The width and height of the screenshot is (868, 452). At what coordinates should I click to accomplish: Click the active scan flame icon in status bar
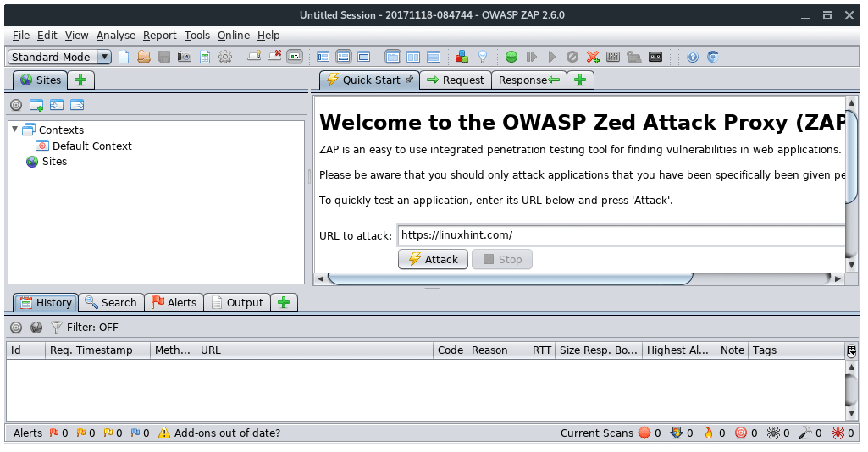click(x=709, y=433)
